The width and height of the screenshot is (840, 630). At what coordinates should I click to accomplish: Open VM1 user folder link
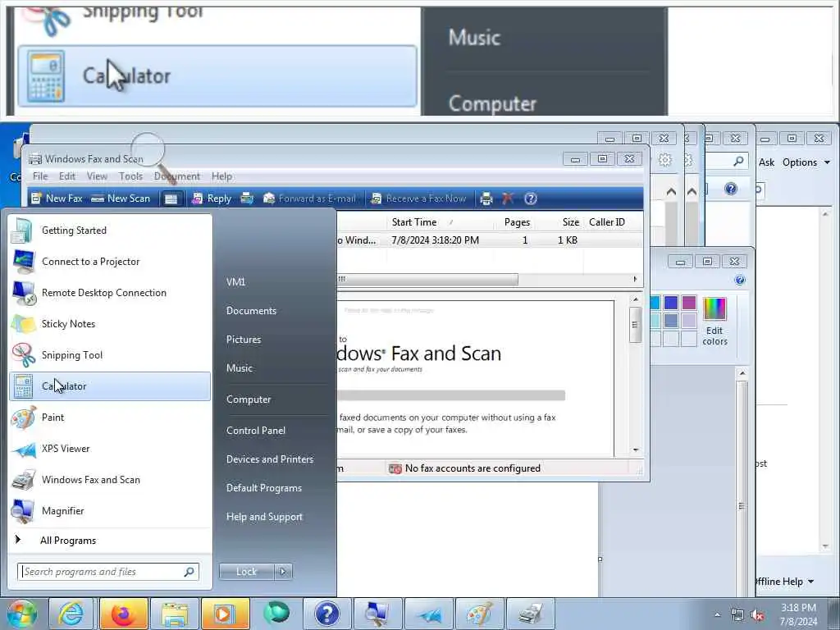235,282
